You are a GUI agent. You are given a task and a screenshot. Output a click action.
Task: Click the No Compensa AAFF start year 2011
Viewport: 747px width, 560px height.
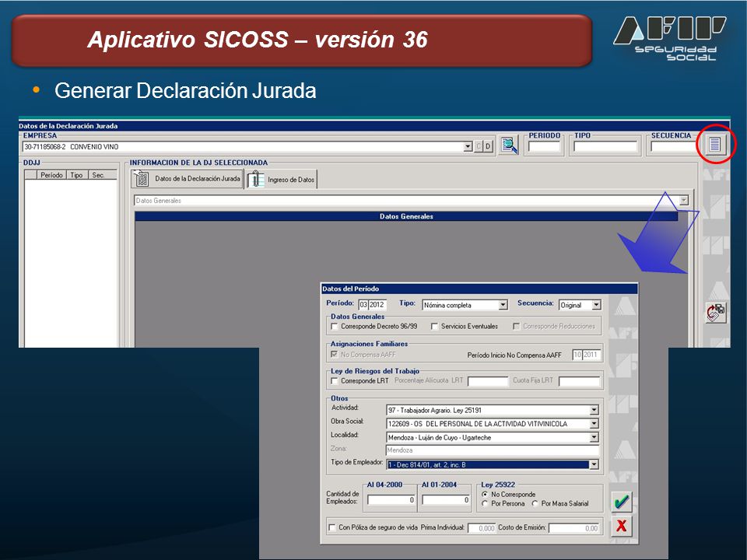click(591, 355)
